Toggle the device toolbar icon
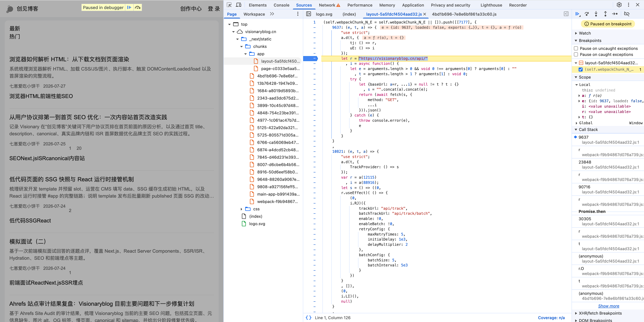 [x=239, y=5]
